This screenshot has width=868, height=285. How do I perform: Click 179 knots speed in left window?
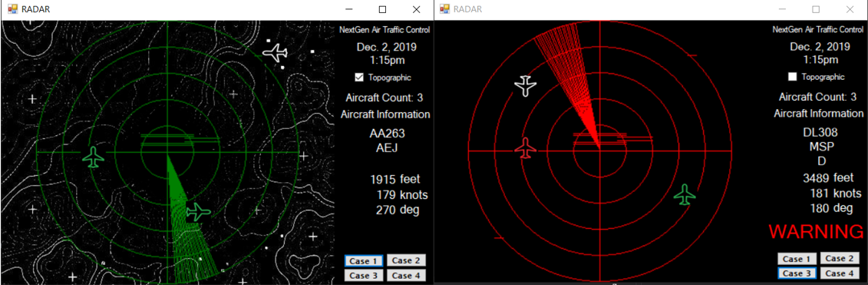pyautogui.click(x=402, y=194)
